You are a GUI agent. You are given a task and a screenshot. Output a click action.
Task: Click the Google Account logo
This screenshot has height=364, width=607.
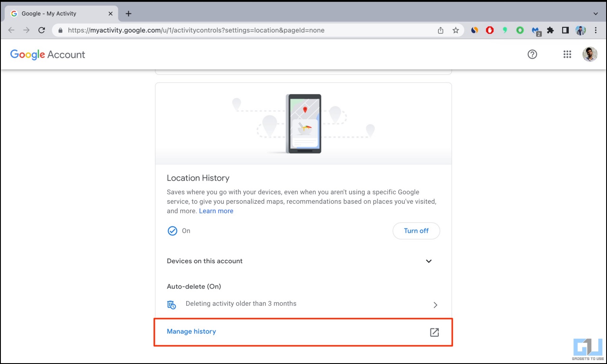48,55
